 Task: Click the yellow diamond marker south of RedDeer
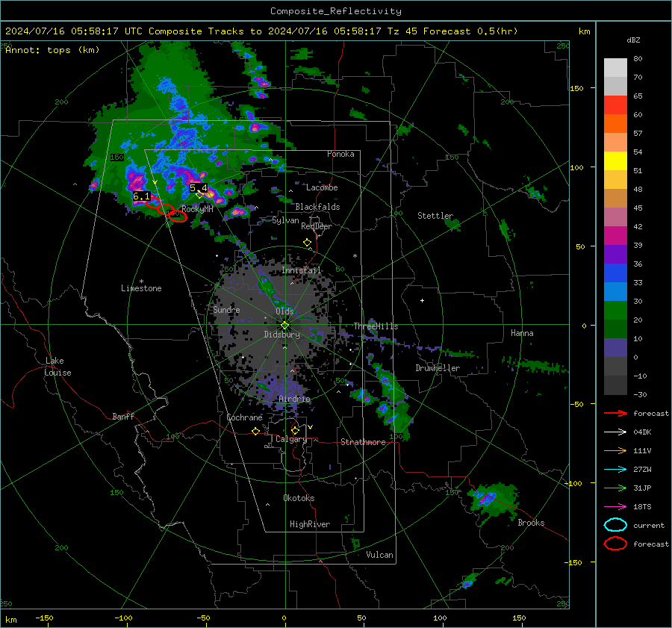(x=307, y=243)
